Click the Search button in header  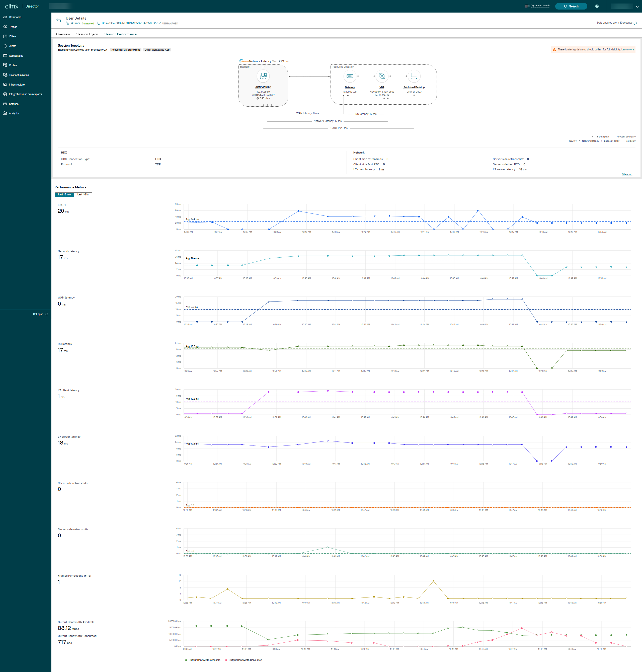571,6
